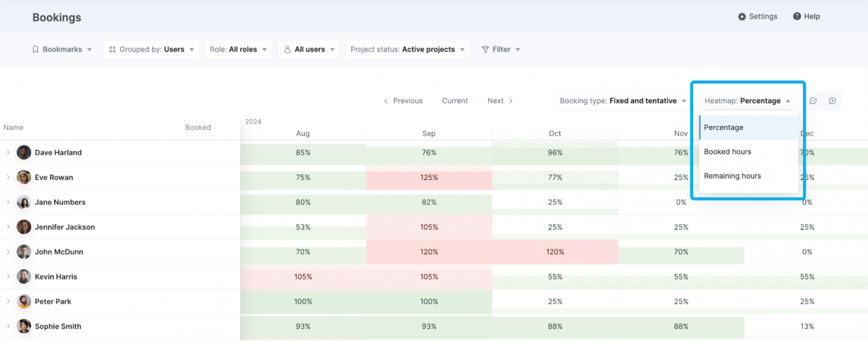Image resolution: width=868 pixels, height=341 pixels.
Task: Click the zoom in magnifier icon
Action: (x=832, y=101)
